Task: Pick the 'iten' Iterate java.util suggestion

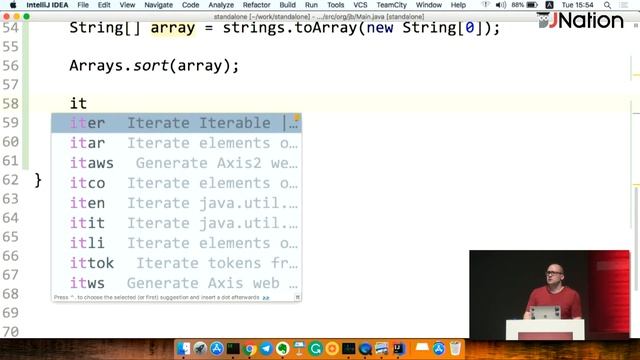Action: coord(176,203)
